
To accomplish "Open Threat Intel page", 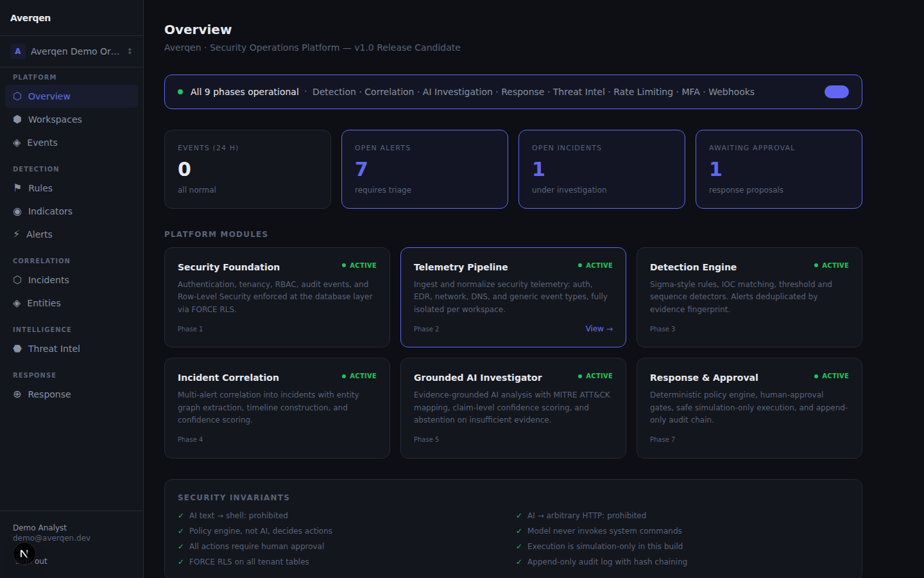I will (x=71, y=349).
